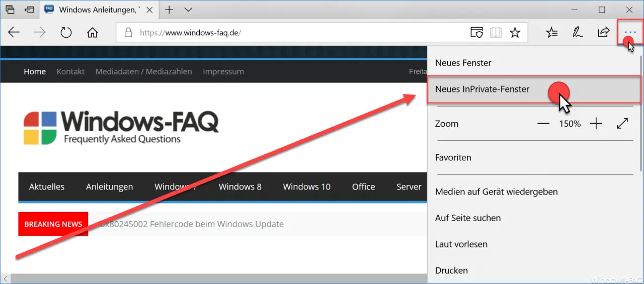644x284 pixels.
Task: Click the add notes pen icon
Action: tap(578, 33)
